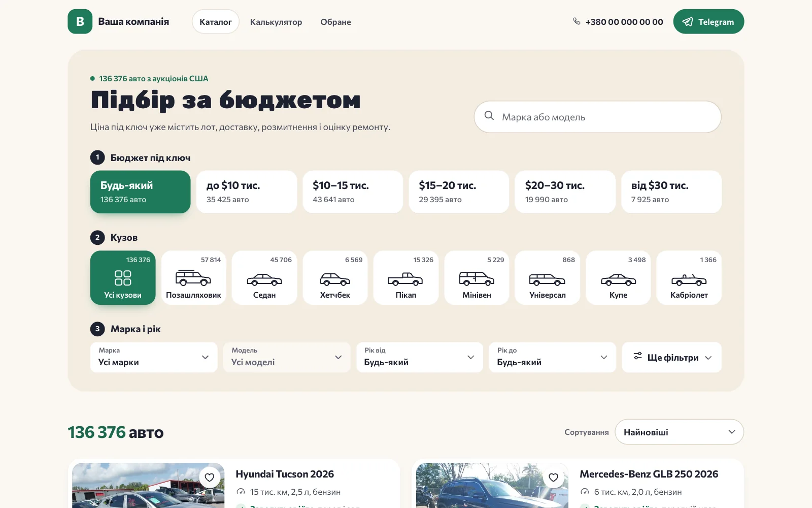Select the Пікап body icon

[x=405, y=279]
